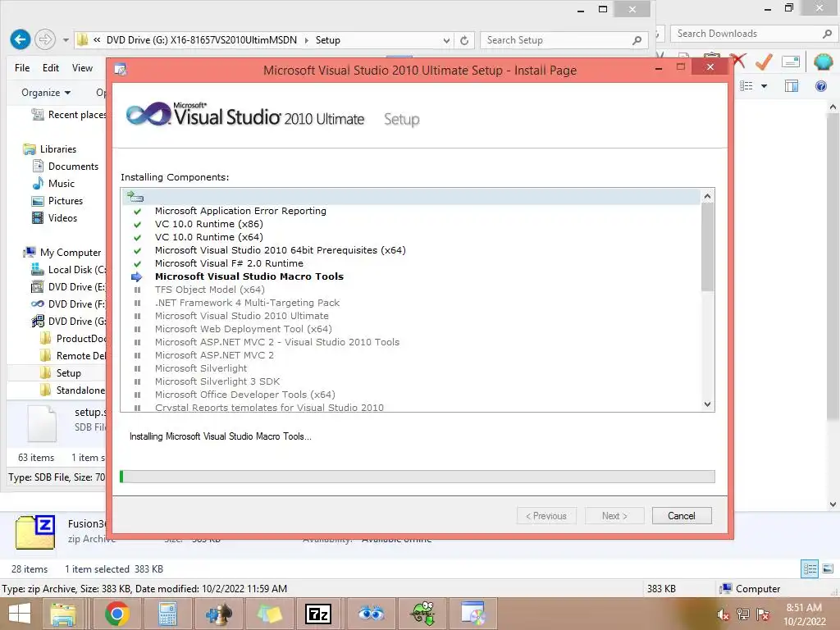Open the Windows Start button
840x630 pixels.
click(x=20, y=614)
